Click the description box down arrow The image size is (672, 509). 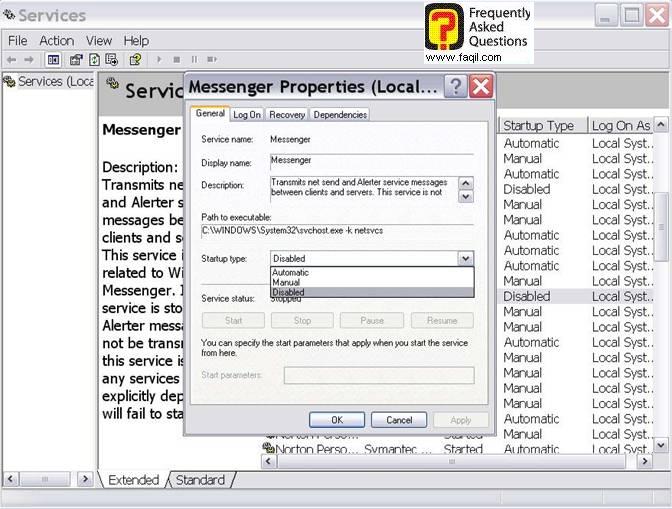pyautogui.click(x=466, y=197)
